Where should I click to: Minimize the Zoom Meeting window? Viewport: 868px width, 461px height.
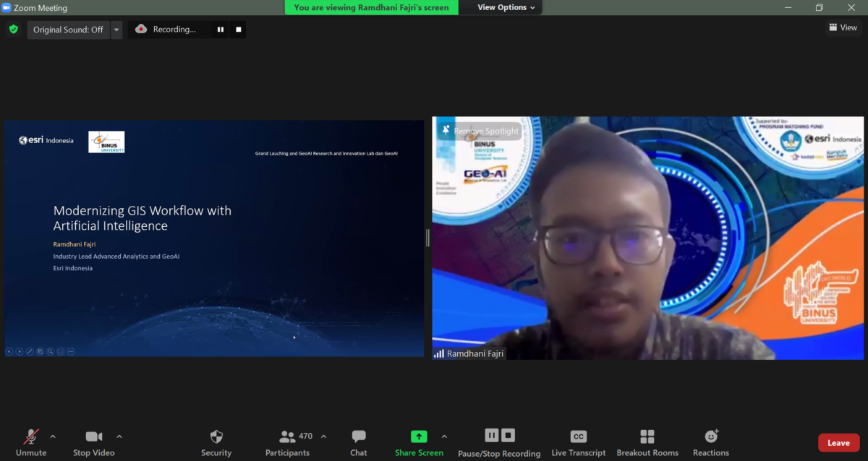(x=788, y=7)
